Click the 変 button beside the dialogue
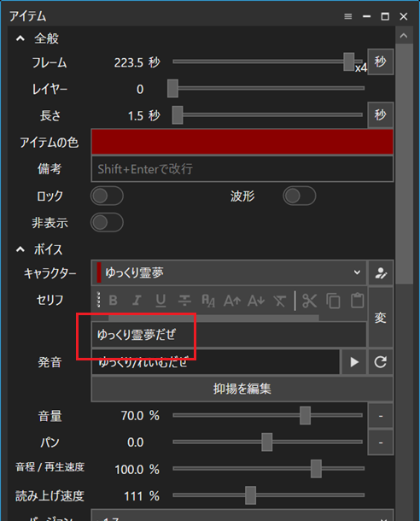This screenshot has width=420, height=521. [x=381, y=318]
